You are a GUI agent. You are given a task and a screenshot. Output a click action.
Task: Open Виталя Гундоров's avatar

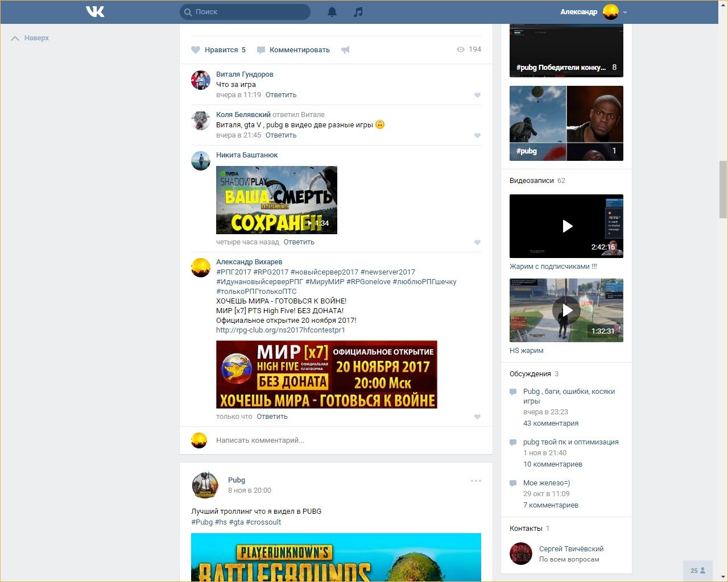point(201,80)
